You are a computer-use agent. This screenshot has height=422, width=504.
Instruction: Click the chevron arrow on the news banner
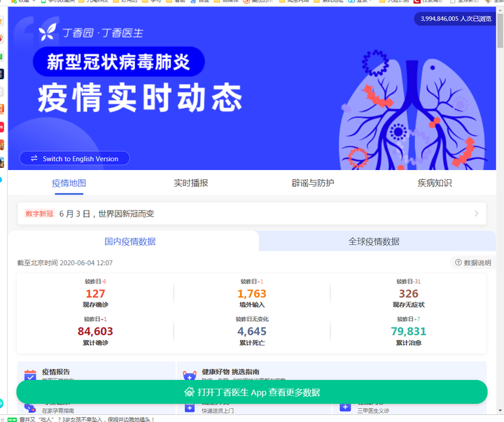(476, 213)
